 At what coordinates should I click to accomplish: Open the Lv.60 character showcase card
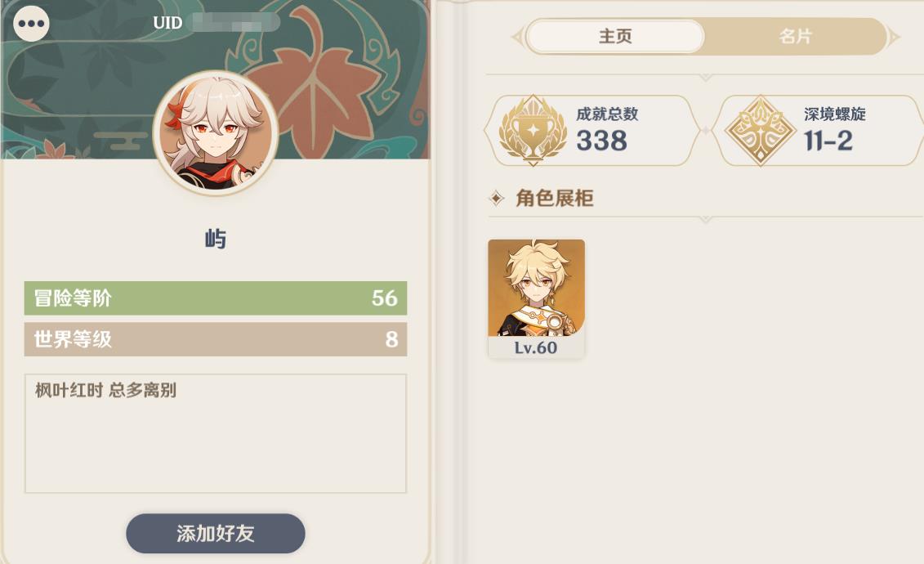point(536,298)
